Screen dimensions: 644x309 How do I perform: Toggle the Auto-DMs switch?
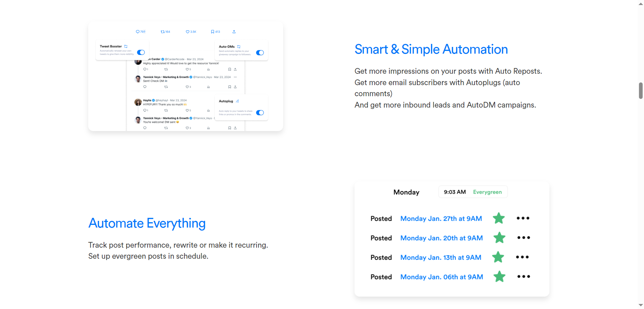(260, 53)
